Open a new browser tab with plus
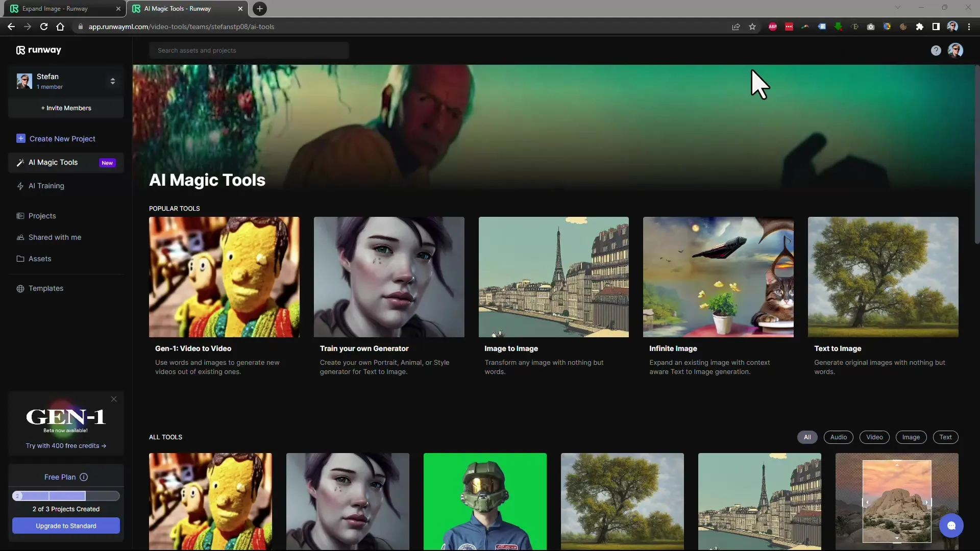This screenshot has width=980, height=551. point(259,9)
